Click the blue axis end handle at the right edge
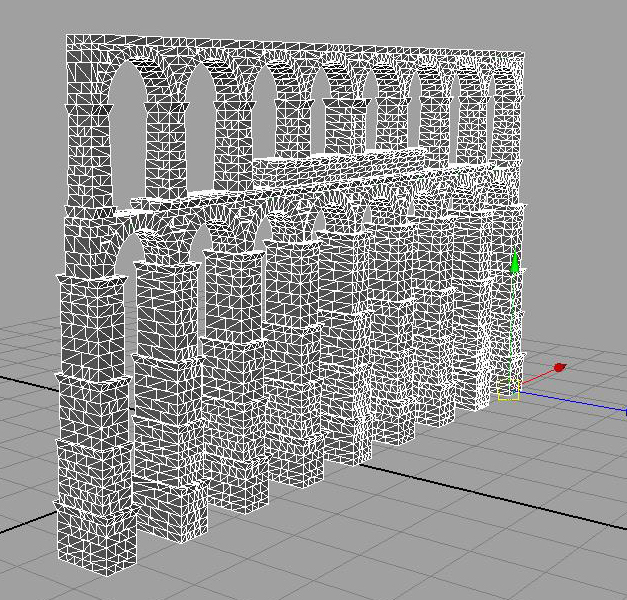This screenshot has height=600, width=627. click(624, 410)
